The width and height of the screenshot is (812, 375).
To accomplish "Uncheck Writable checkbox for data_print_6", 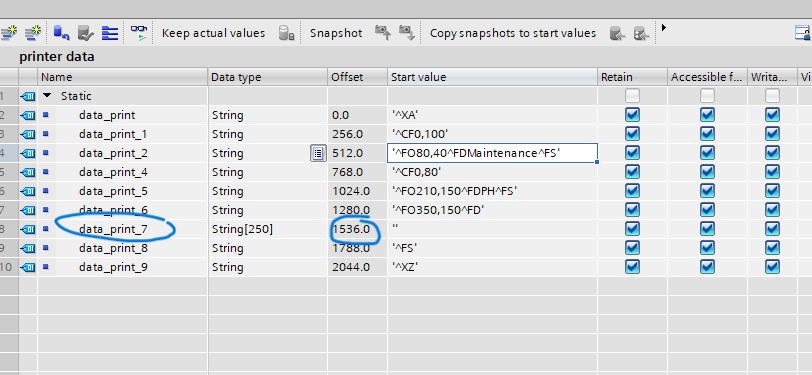I will pyautogui.click(x=772, y=210).
